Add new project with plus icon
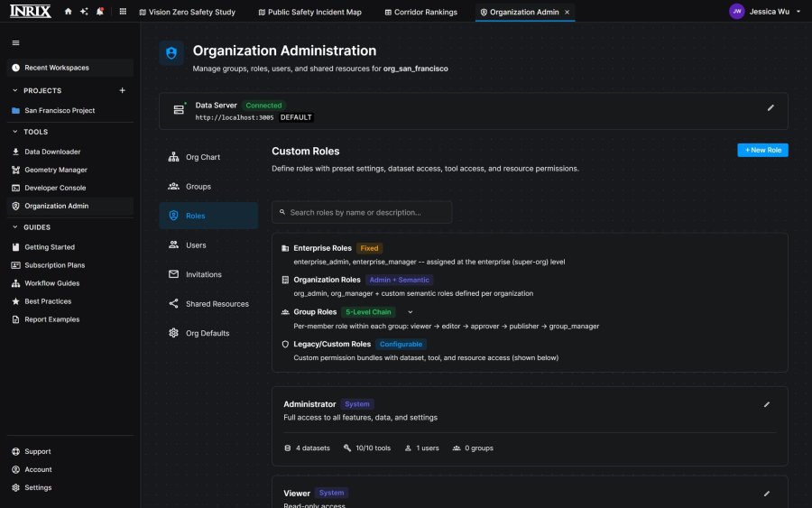Screen dimensions: 812x508 point(122,90)
